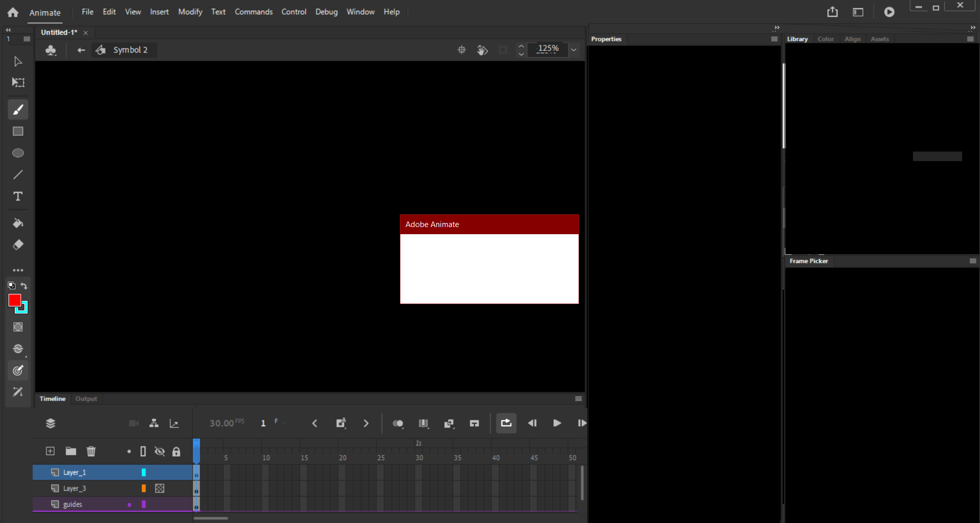Click the back arrow to exit Symbol 2

[x=81, y=50]
